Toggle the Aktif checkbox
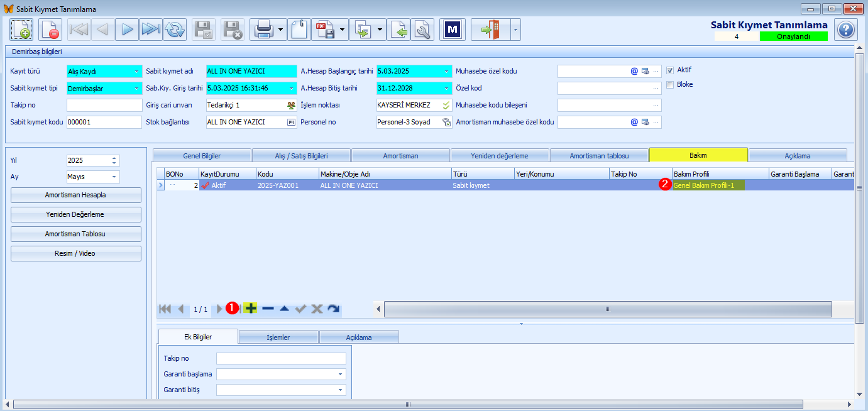Screen dimensions: 868x411 click(x=670, y=70)
